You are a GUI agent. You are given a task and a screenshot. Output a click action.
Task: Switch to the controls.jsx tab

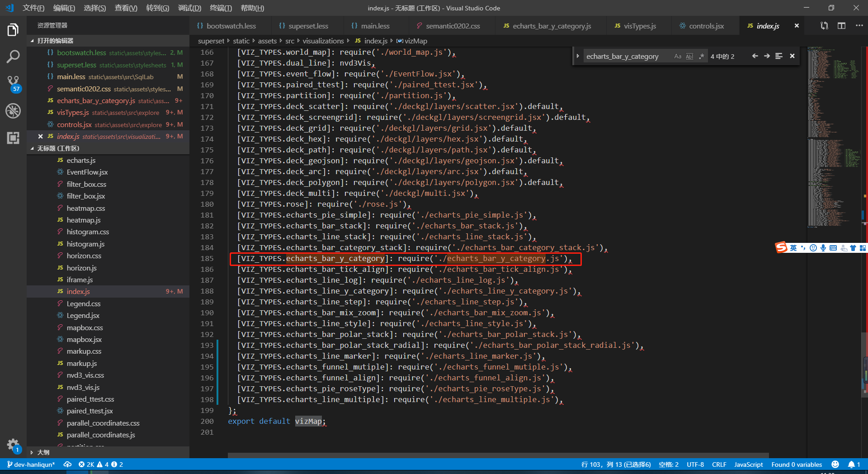[706, 26]
